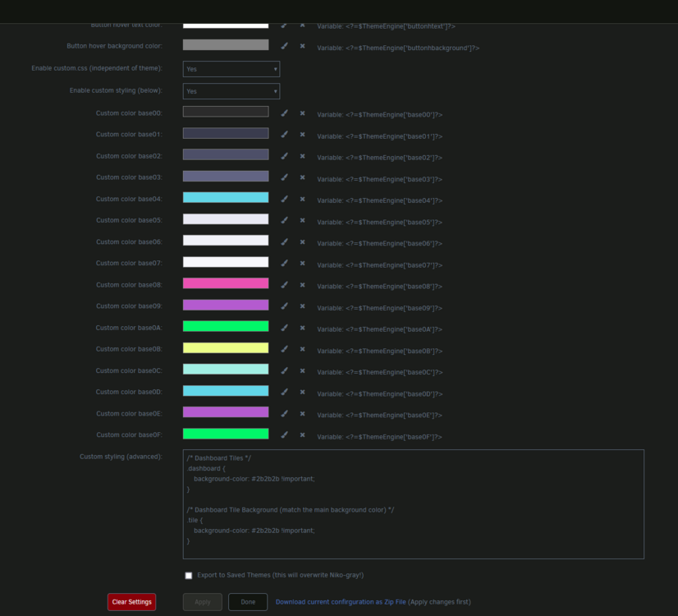Clear Custom color base03 with X icon

pyautogui.click(x=302, y=177)
